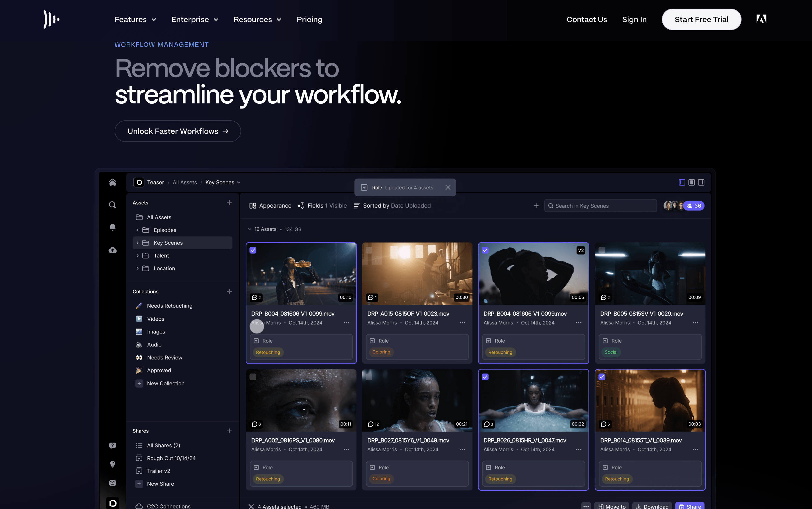Open the Contact Us link
The image size is (812, 509).
[587, 19]
